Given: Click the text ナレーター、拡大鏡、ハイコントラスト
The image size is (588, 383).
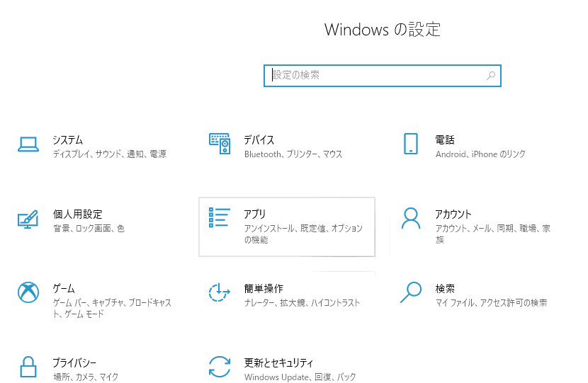Looking at the screenshot, I should tap(302, 302).
